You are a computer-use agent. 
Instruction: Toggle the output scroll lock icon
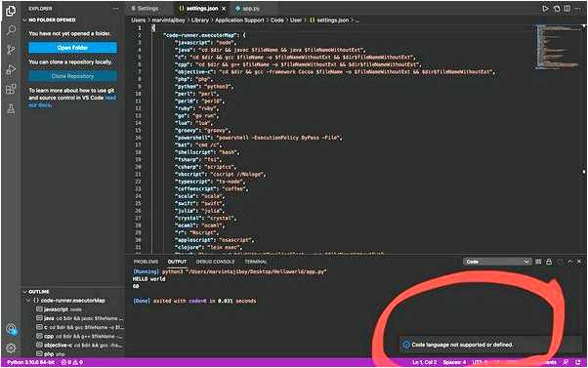(x=549, y=262)
